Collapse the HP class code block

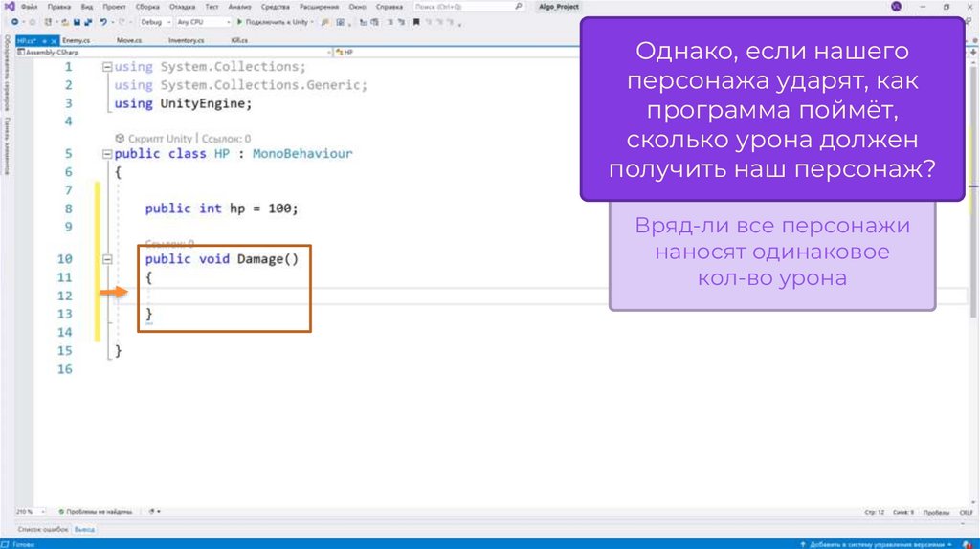click(106, 154)
